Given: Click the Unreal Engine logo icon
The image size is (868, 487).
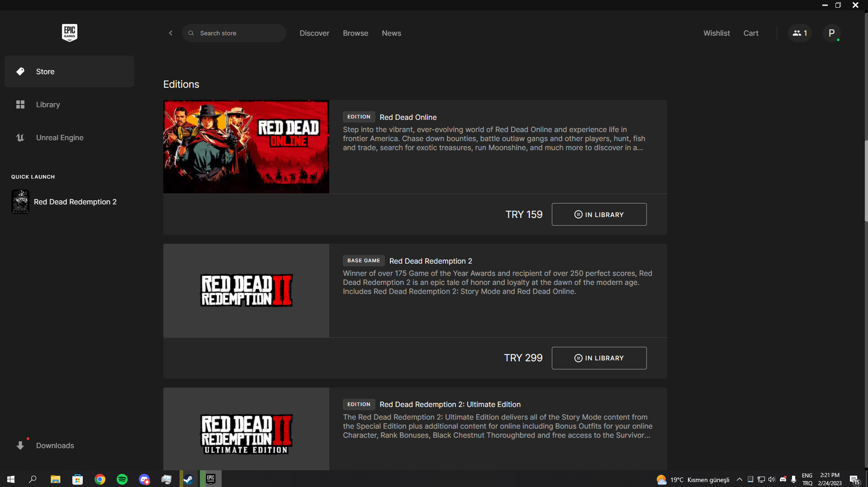Looking at the screenshot, I should point(20,137).
